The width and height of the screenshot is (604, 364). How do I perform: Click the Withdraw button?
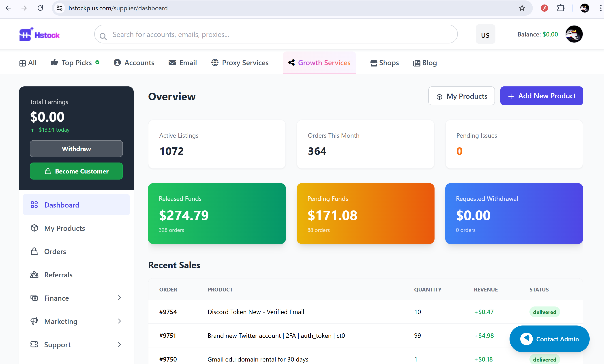76,149
